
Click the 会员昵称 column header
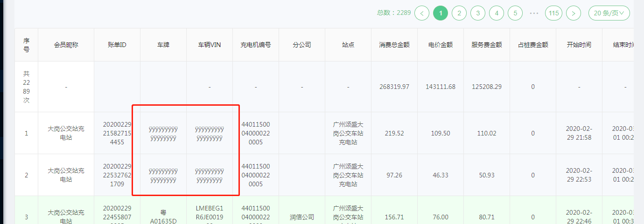(66, 45)
